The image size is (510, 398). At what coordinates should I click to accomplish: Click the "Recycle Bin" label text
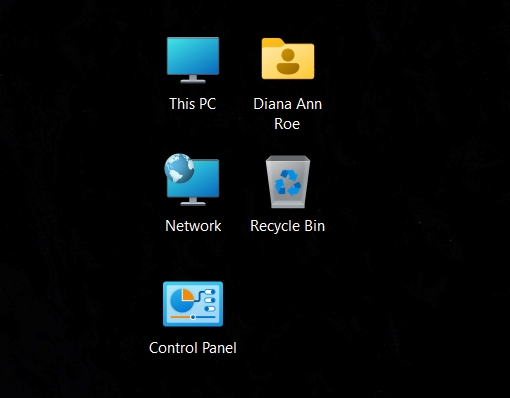(287, 226)
